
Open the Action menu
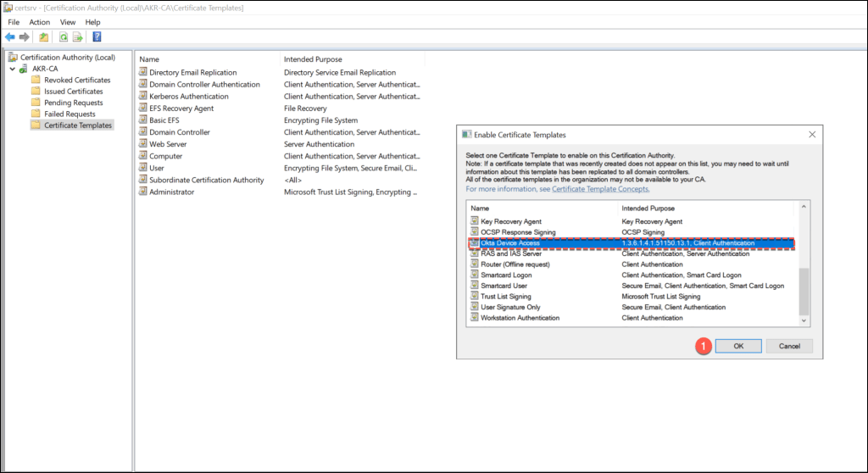coord(39,22)
